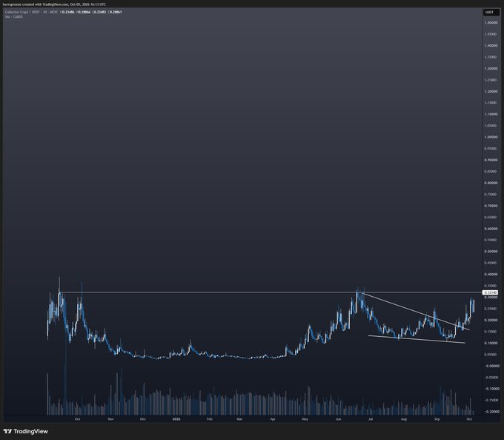This screenshot has height=440, width=504.
Task: Click the 1.10000 price axis label
Action: 491,114
